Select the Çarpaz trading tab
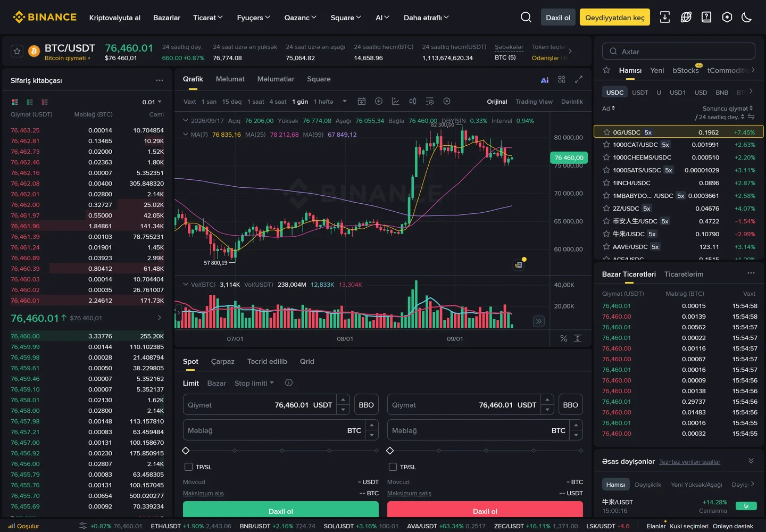Screen dimensions: 766x532 (223, 361)
